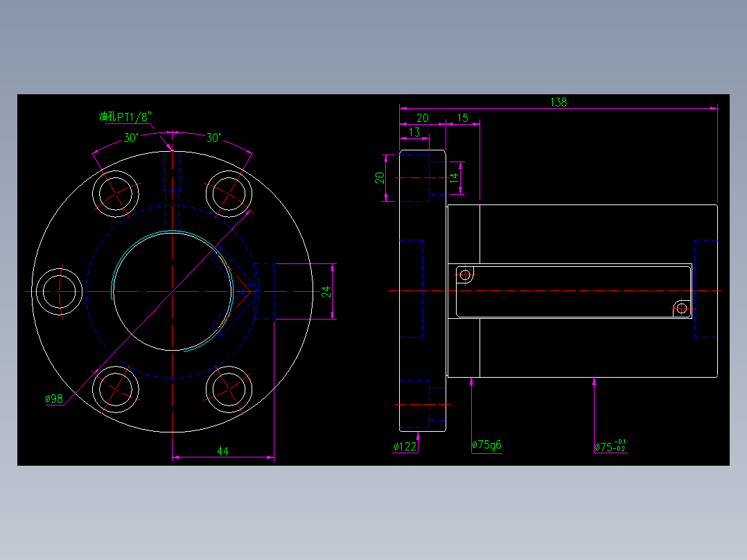747x560 pixels.
Task: Click the ø98 bolt circle diameter label
Action: coord(54,399)
